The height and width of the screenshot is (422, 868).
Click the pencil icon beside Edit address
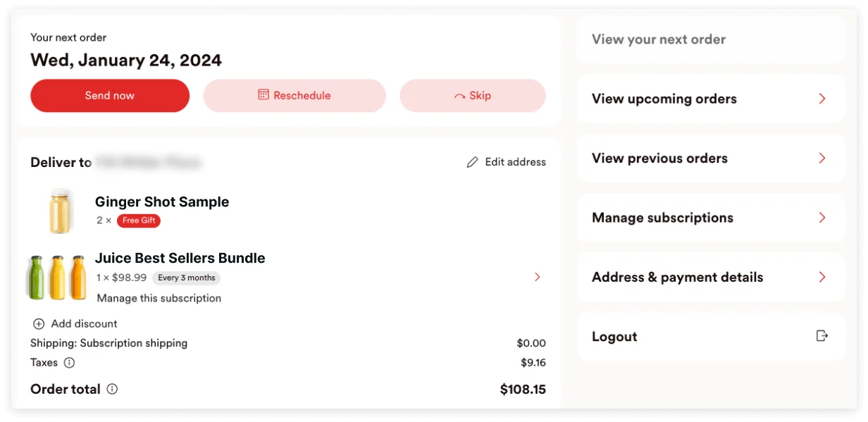[x=472, y=163]
